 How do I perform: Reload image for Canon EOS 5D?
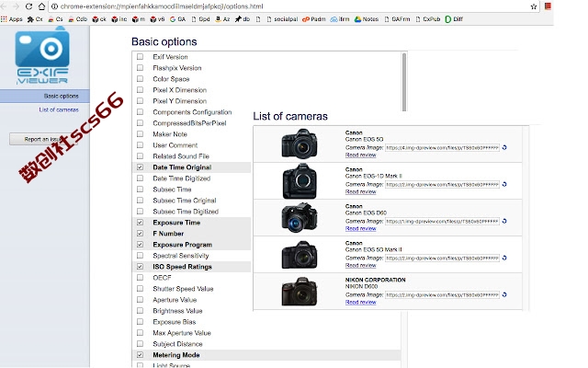[x=504, y=147]
